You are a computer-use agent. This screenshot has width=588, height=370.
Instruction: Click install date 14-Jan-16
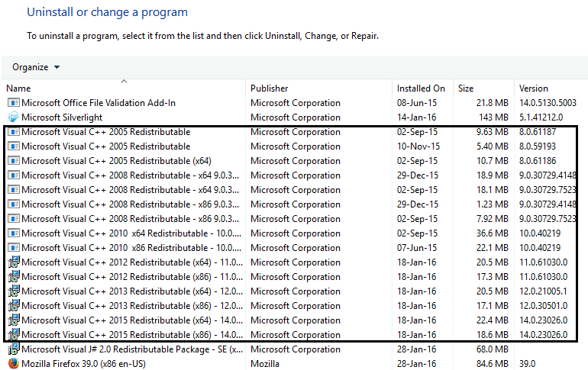click(417, 117)
